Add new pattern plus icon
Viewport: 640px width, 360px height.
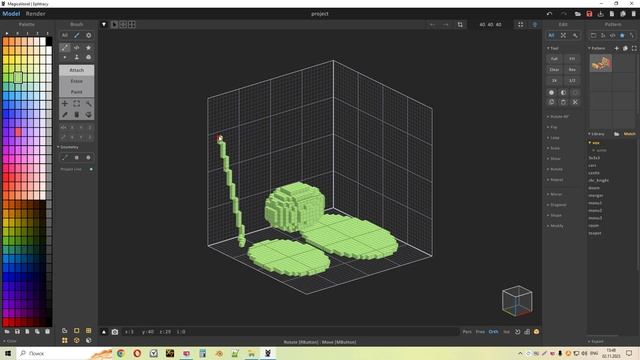click(x=616, y=48)
